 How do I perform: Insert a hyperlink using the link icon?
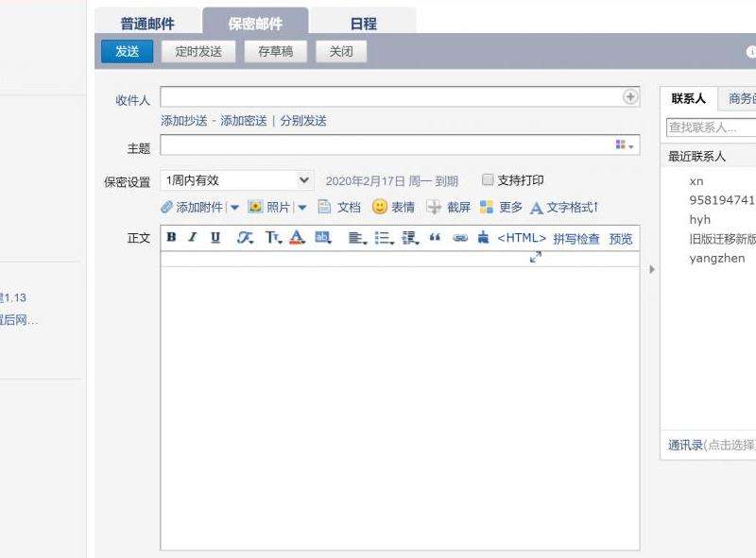[460, 238]
